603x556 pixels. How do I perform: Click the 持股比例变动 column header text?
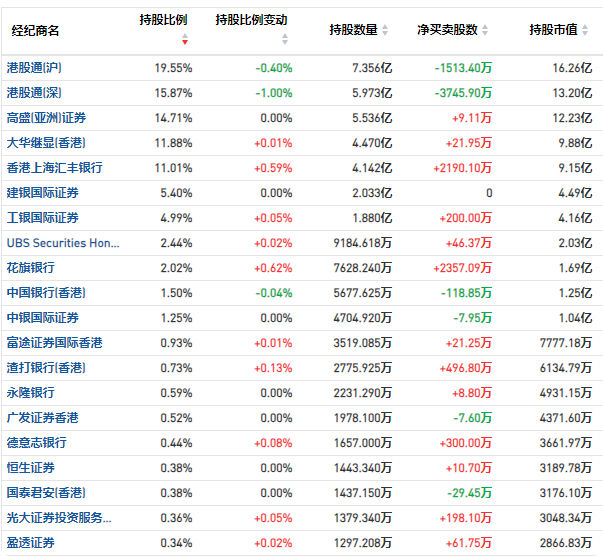(252, 20)
